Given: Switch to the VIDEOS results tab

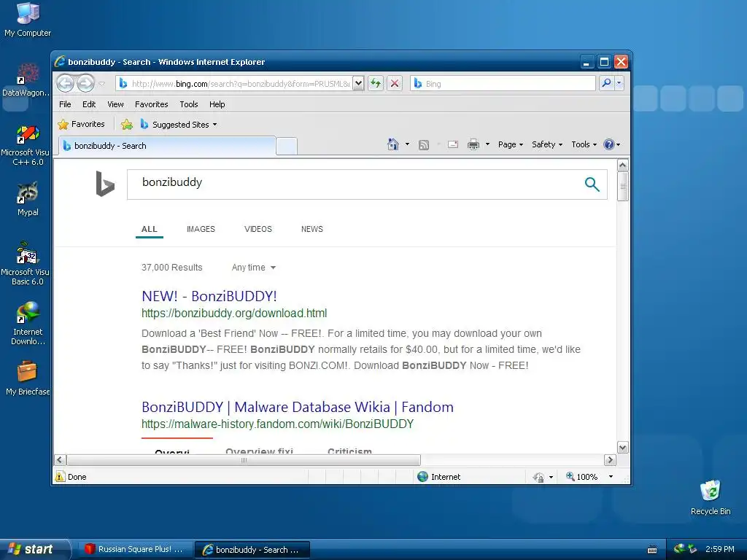Looking at the screenshot, I should (x=258, y=229).
